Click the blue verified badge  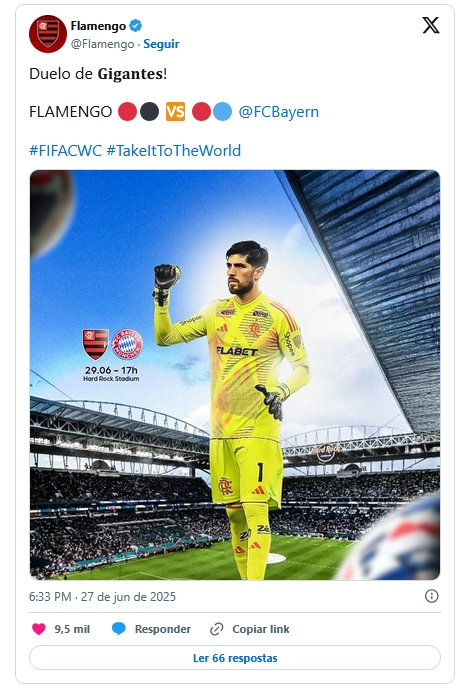[x=136, y=26]
